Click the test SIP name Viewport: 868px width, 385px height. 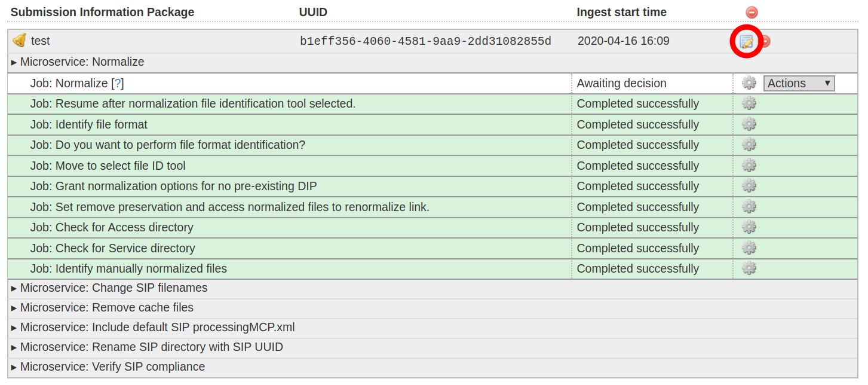(x=41, y=41)
